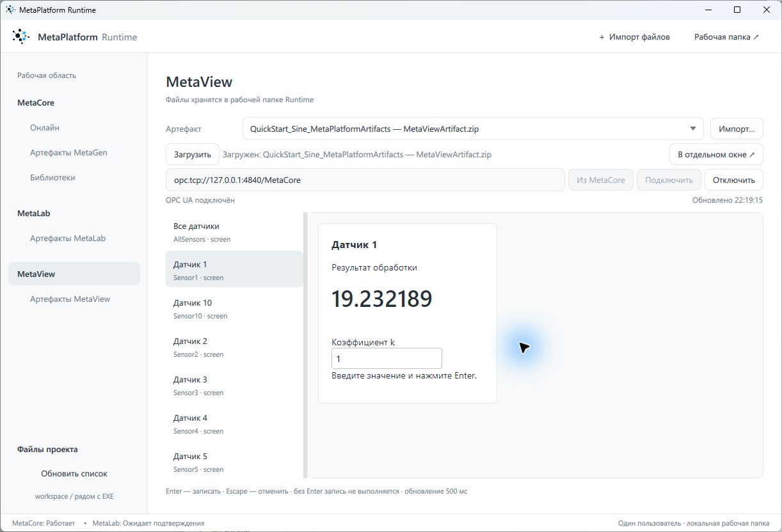The height and width of the screenshot is (532, 782).
Task: Select Датчик 4 in the screen list
Action: [x=234, y=423]
